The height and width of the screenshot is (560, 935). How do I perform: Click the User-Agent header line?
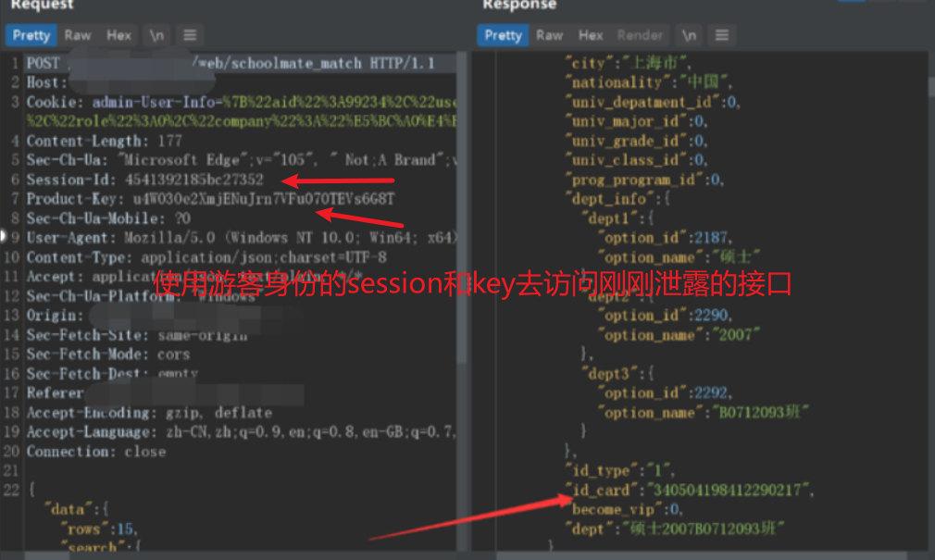click(x=241, y=238)
